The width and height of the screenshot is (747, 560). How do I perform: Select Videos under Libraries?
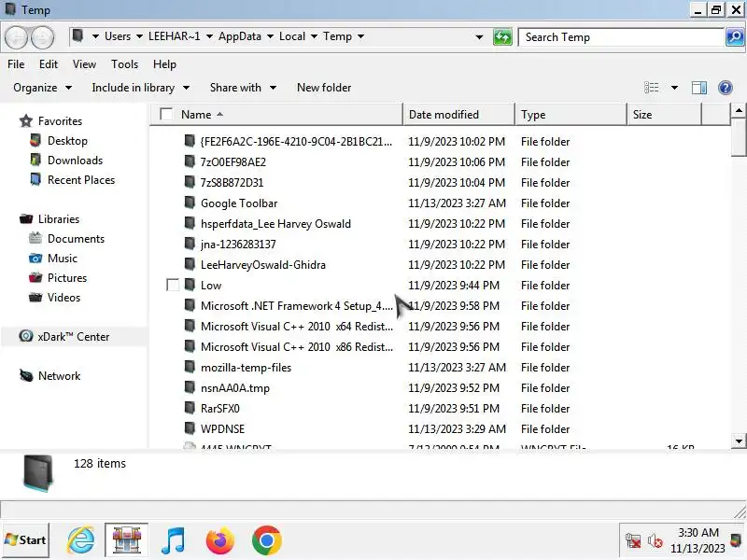(63, 297)
